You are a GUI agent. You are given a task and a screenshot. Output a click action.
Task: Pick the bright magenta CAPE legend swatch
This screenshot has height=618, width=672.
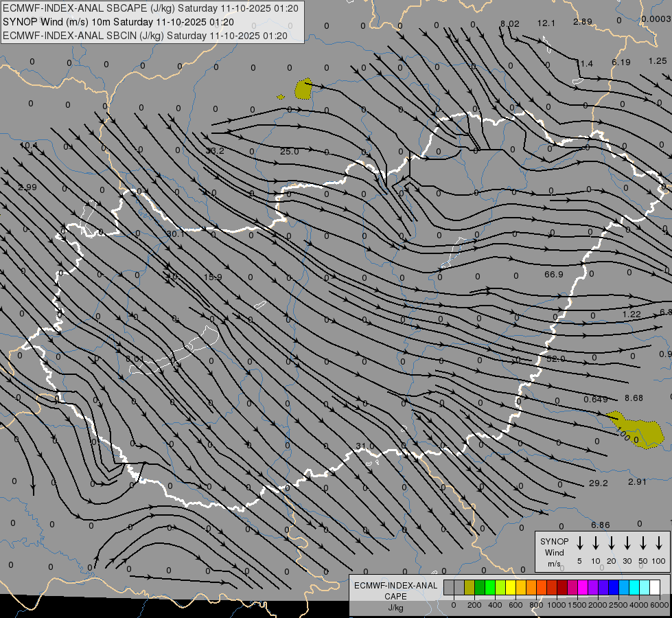point(583,587)
